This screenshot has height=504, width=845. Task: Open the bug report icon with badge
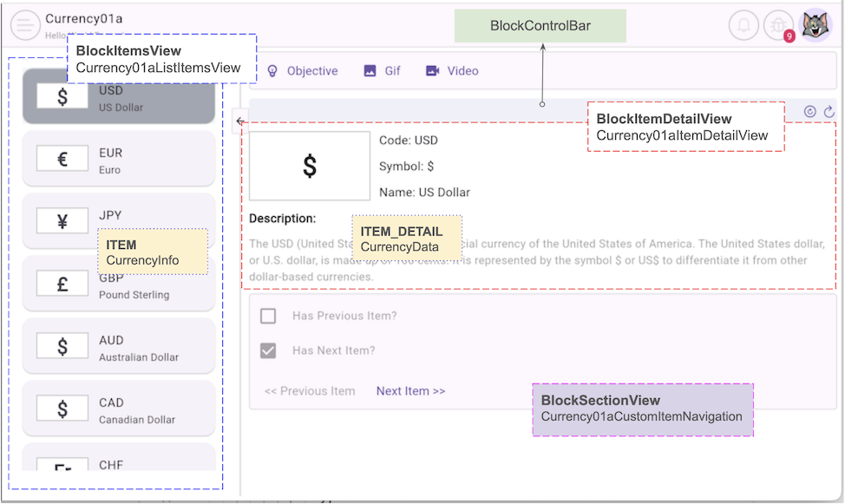tap(778, 25)
